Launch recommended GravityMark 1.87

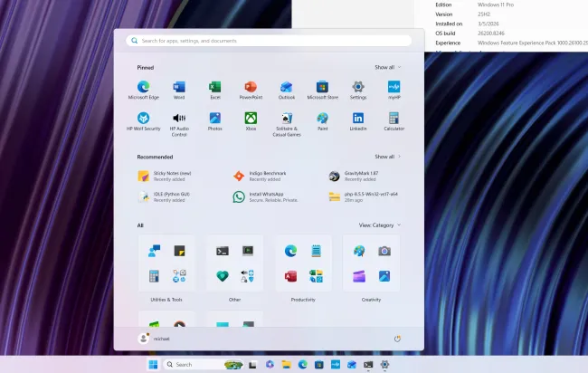[354, 176]
